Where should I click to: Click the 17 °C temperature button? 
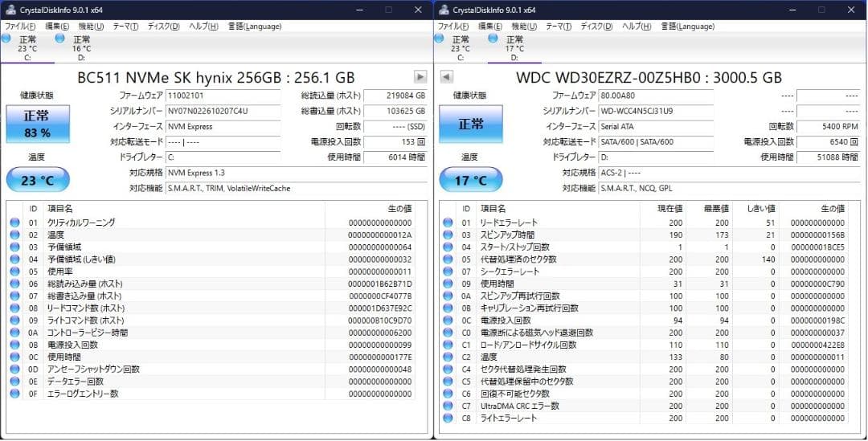coord(471,181)
